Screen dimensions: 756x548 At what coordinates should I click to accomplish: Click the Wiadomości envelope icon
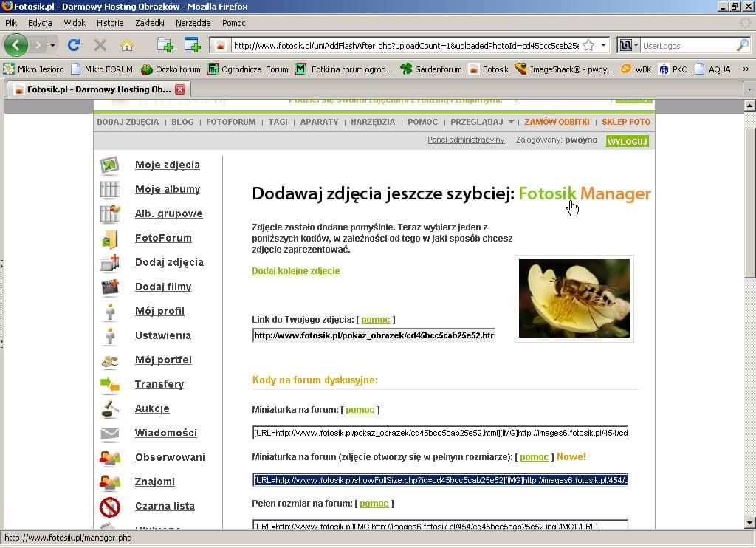pyautogui.click(x=109, y=434)
